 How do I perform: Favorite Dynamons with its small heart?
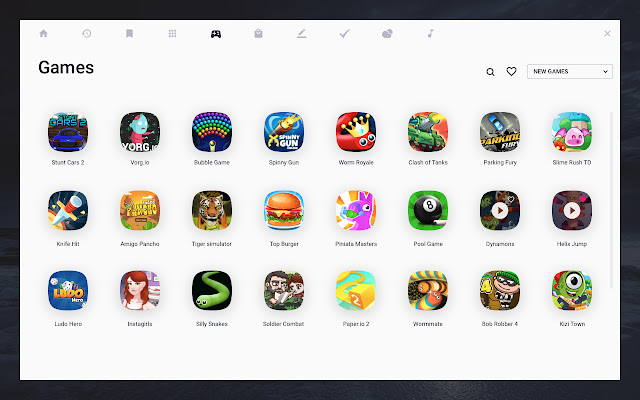[x=511, y=199]
